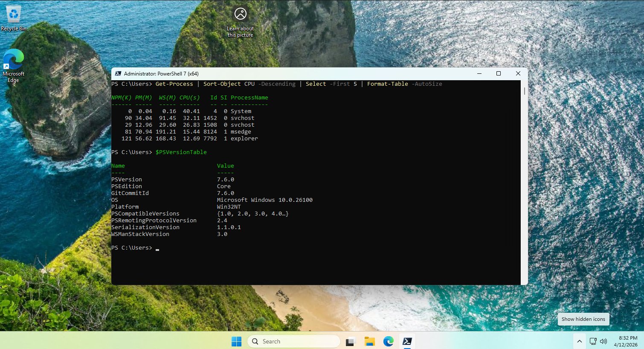644x349 pixels.
Task: Click the Learn about this picture icon
Action: tap(240, 15)
